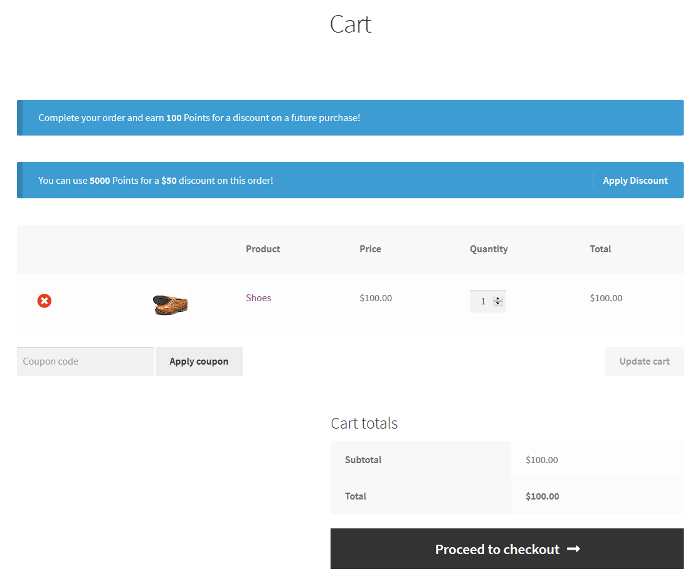Select the Quantity column header
The height and width of the screenshot is (588, 700).
click(x=489, y=249)
